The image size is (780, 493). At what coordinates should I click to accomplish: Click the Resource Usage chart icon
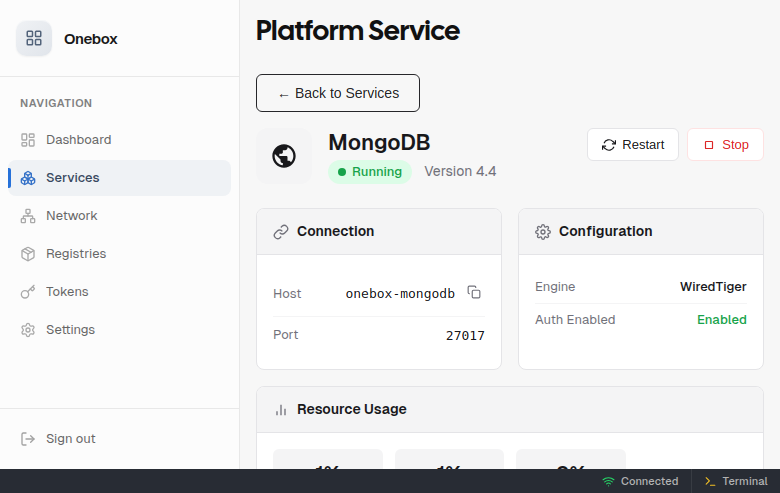click(281, 410)
